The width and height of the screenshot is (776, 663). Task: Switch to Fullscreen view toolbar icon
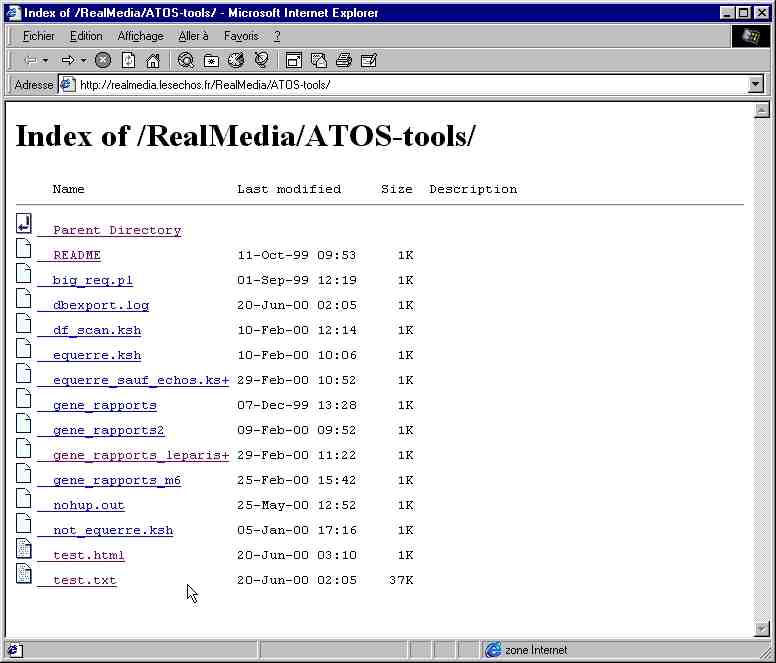tap(294, 60)
